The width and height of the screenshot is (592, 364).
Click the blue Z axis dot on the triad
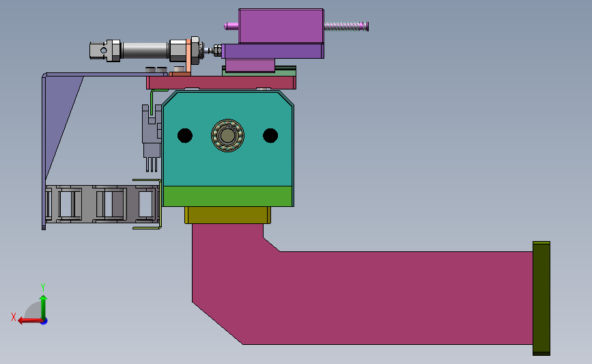(44, 322)
